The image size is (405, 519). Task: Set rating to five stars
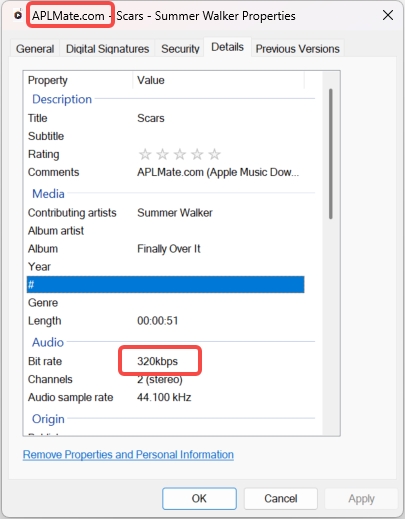click(214, 154)
